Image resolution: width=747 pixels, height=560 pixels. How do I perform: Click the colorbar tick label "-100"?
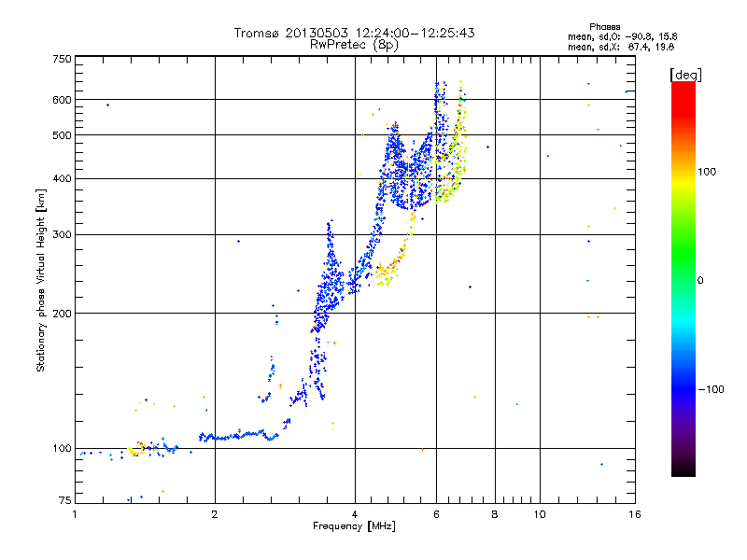711,389
